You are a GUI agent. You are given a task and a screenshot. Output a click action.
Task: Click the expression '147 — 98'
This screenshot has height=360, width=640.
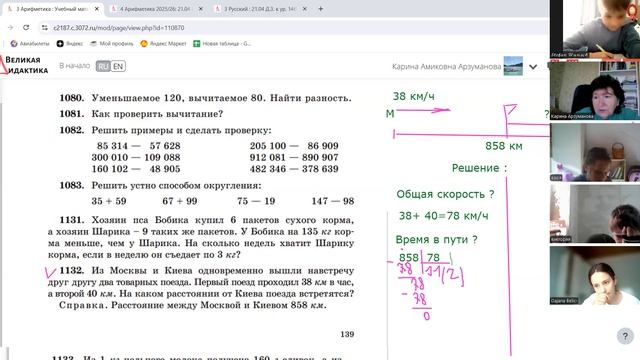pyautogui.click(x=333, y=201)
